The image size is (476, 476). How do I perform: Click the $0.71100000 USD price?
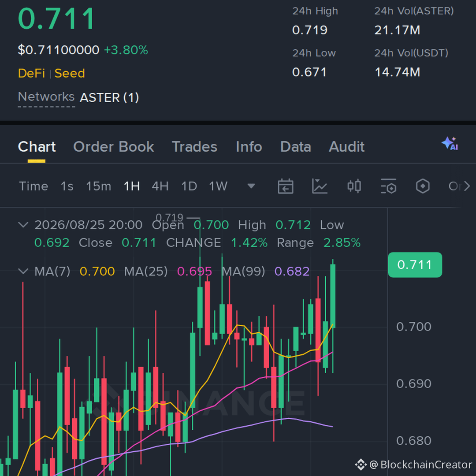[x=59, y=50]
